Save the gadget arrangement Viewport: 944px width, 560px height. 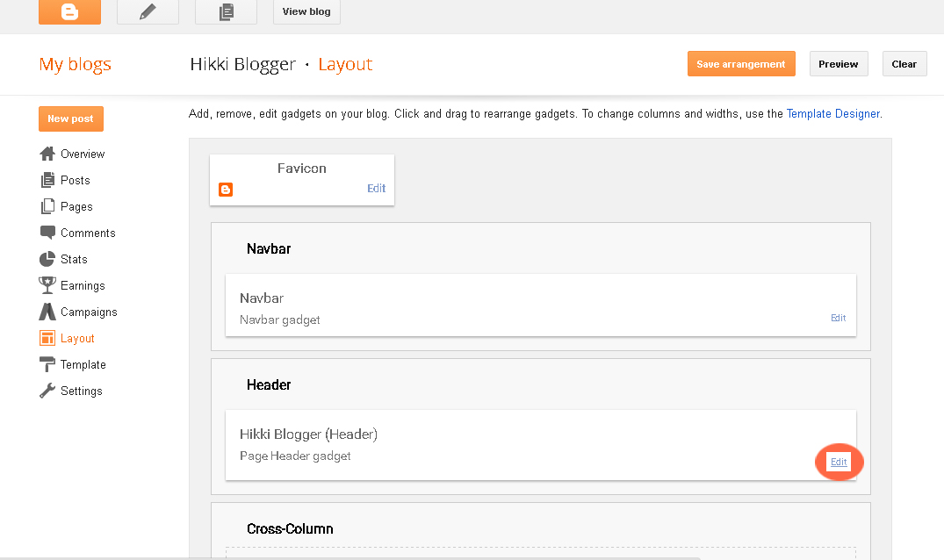coord(741,63)
